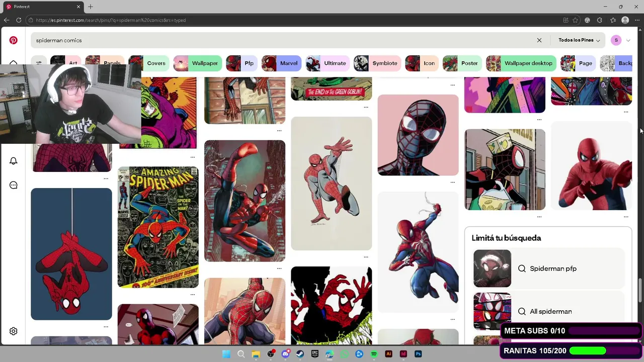644x362 pixels.
Task: Open the messages chat bubble icon
Action: point(14,185)
